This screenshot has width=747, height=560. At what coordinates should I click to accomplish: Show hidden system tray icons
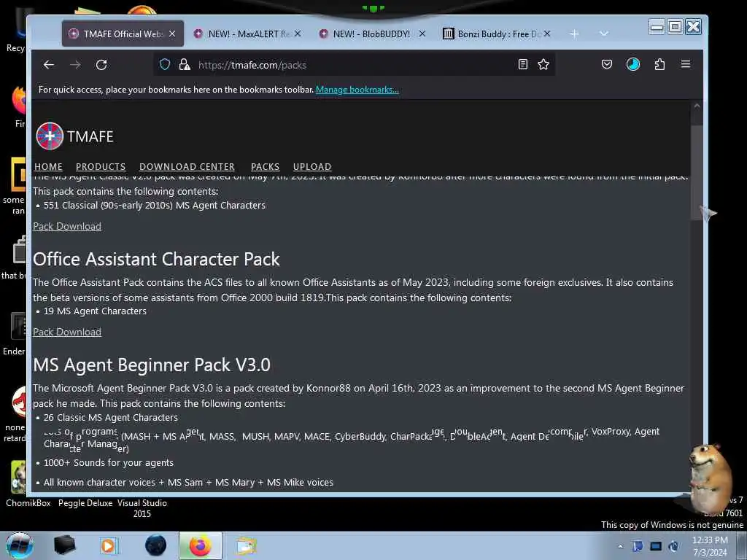point(620,546)
